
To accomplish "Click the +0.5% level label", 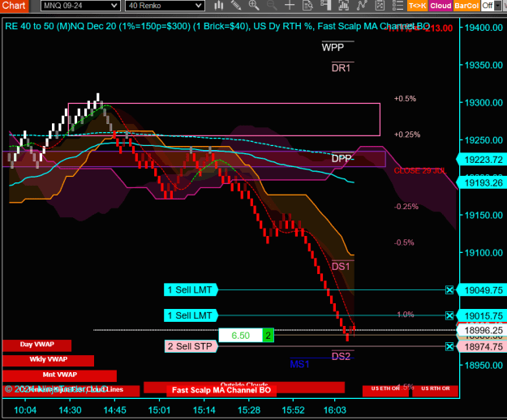I will 405,99.
